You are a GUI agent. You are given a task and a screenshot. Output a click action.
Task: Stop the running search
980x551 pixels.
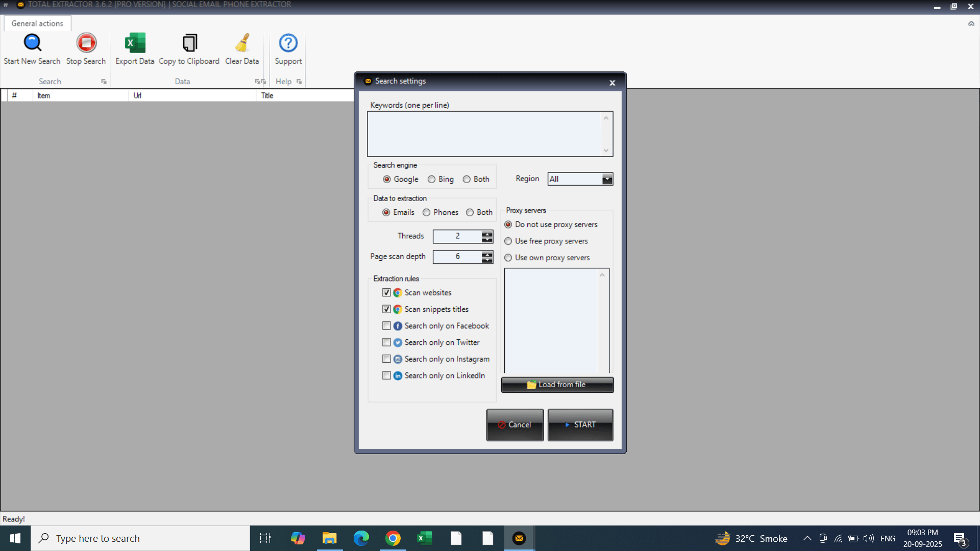(86, 48)
